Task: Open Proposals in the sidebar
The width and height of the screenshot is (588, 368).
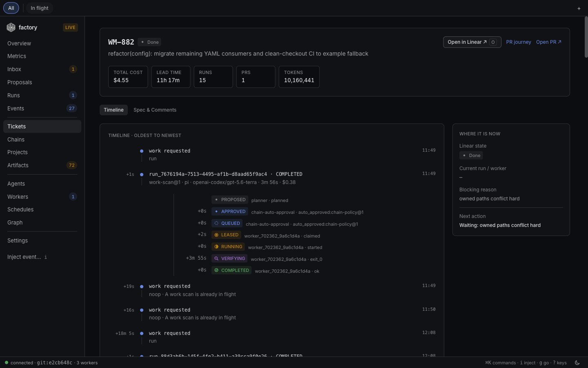Action: (x=42, y=82)
